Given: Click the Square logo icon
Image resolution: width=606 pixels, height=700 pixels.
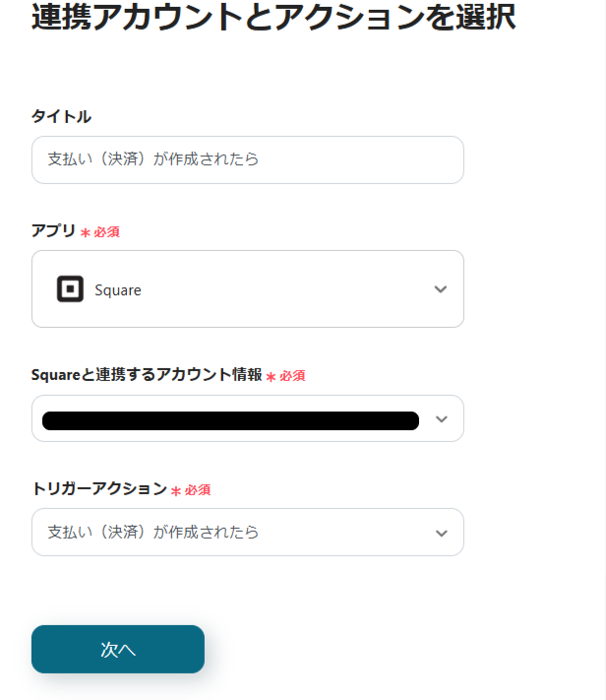Looking at the screenshot, I should [x=70, y=289].
